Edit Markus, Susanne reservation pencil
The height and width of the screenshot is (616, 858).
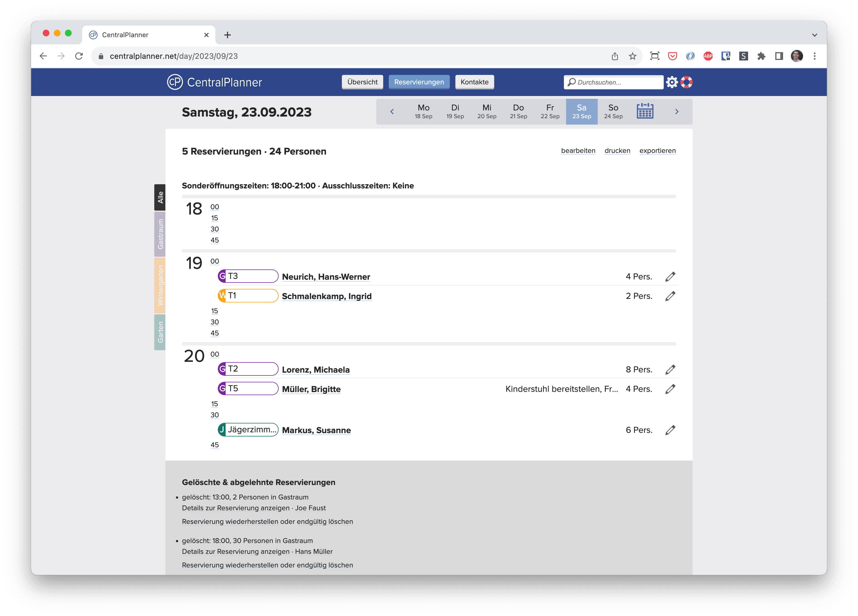(670, 430)
